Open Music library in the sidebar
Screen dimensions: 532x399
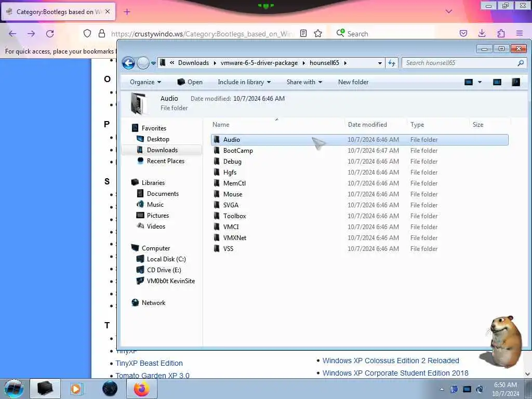click(x=155, y=204)
